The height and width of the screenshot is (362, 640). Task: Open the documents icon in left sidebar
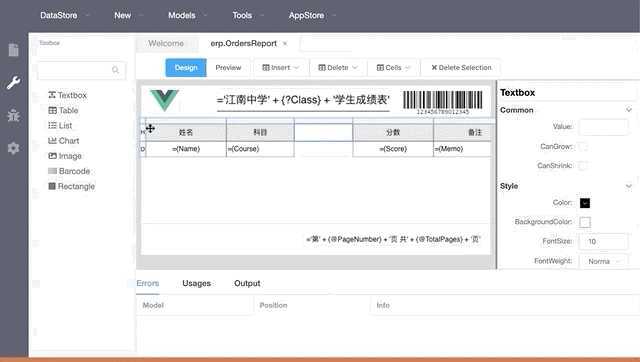13,50
